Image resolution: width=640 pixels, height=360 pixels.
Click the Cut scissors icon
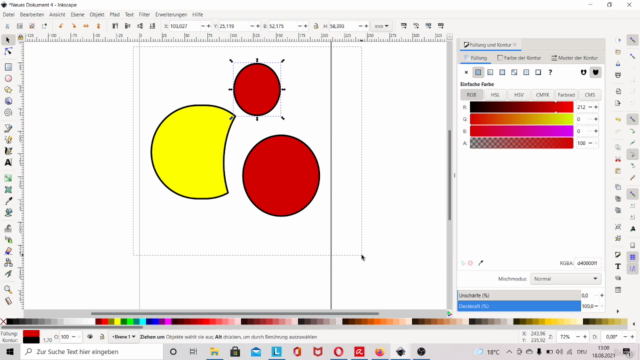[618, 159]
